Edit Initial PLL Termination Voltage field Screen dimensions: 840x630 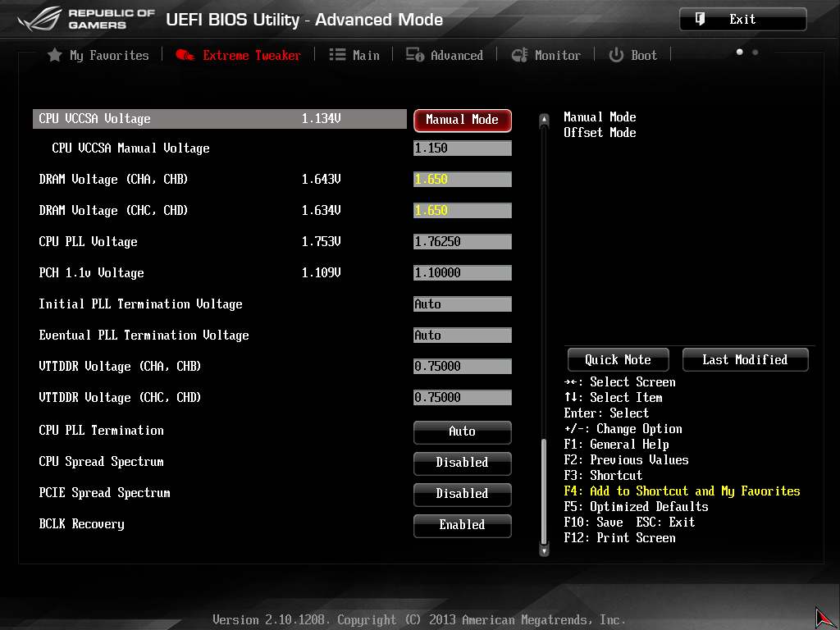tap(463, 304)
